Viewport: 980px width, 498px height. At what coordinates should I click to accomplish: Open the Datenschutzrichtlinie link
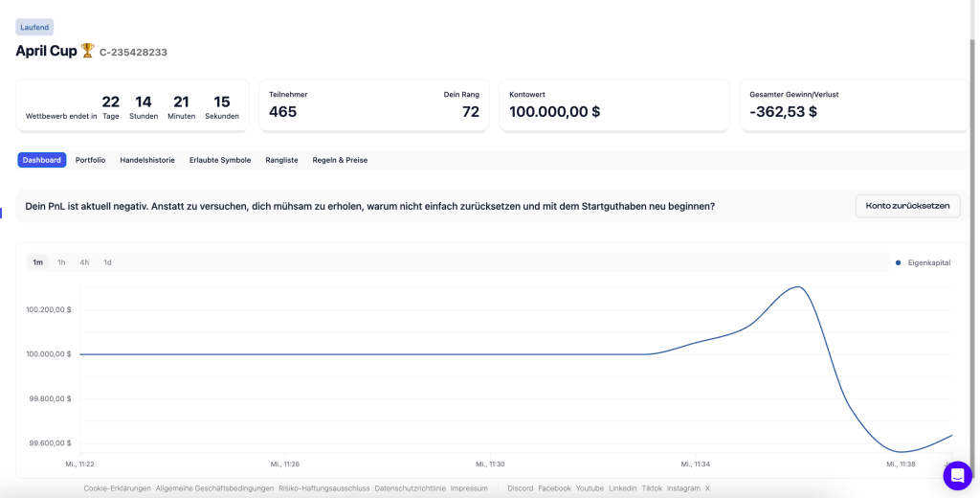click(410, 488)
